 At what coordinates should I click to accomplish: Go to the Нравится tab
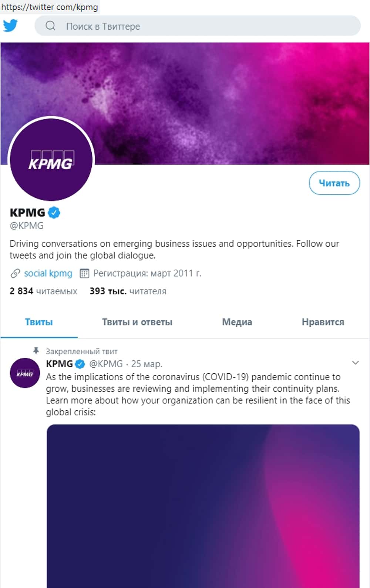tap(323, 322)
